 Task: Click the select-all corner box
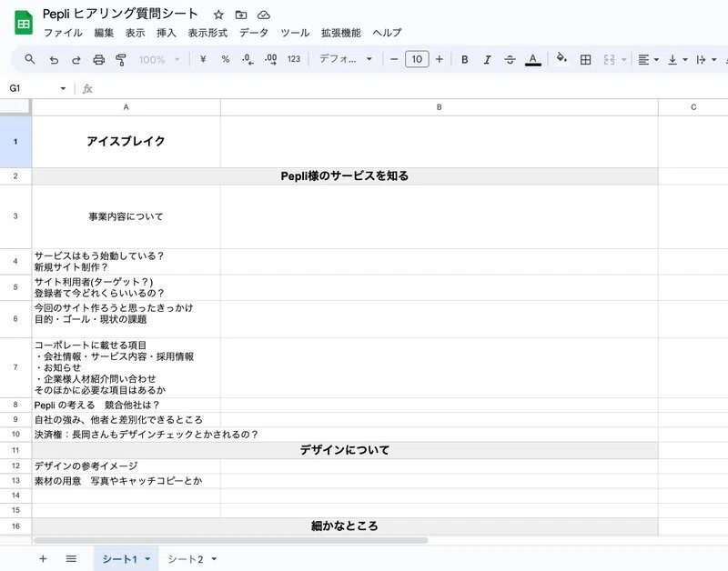click(15, 107)
